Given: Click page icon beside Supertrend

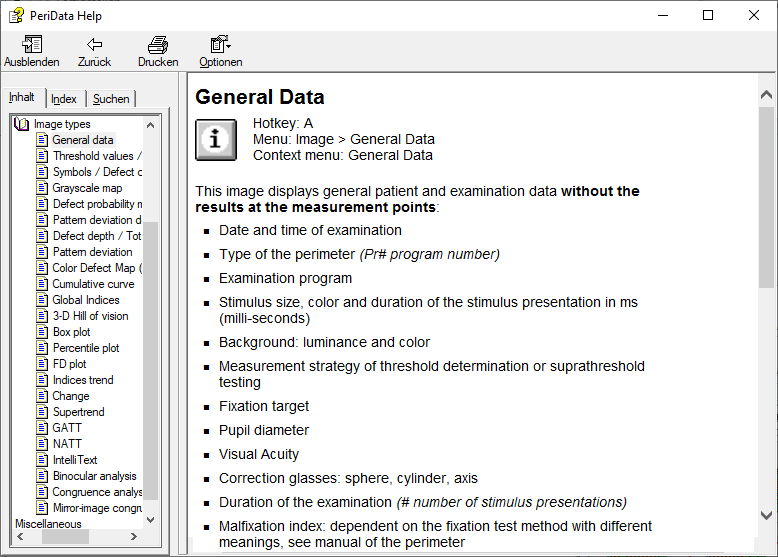Looking at the screenshot, I should [42, 412].
